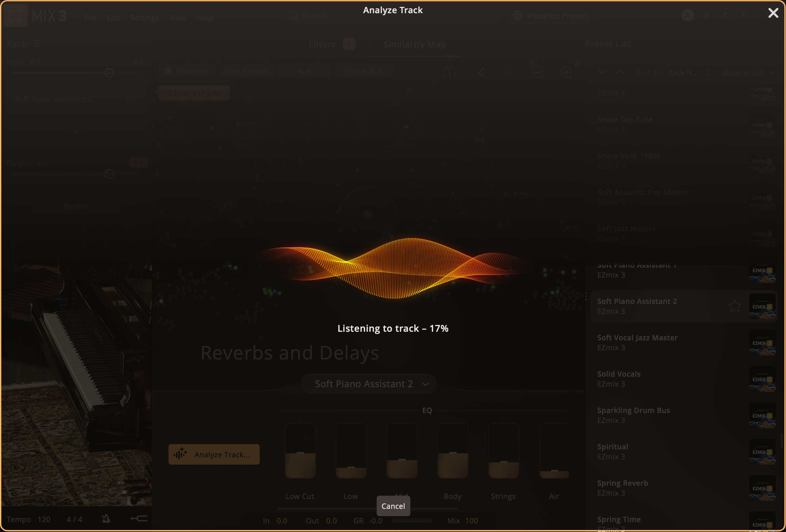Viewport: 786px width, 532px height.
Task: Click the Analyze Track... button
Action: point(214,455)
